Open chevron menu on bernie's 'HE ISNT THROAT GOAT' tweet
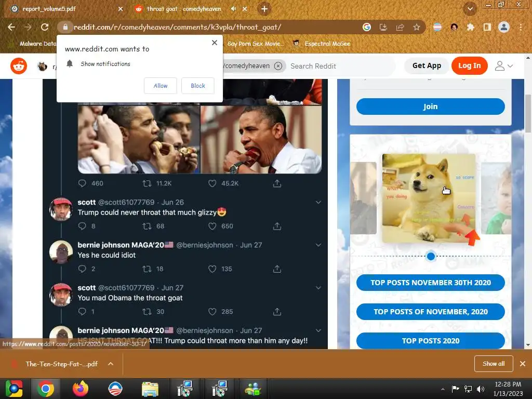 [318, 330]
